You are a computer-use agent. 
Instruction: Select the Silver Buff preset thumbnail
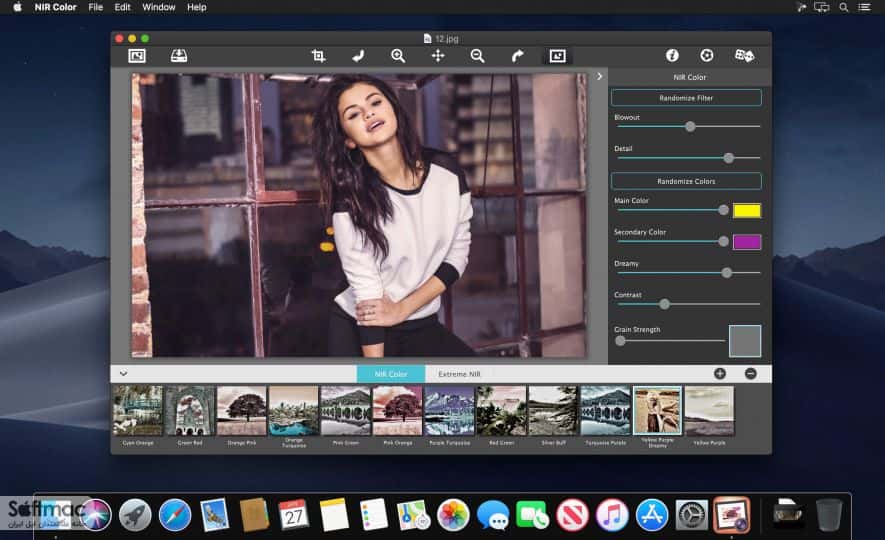(553, 411)
